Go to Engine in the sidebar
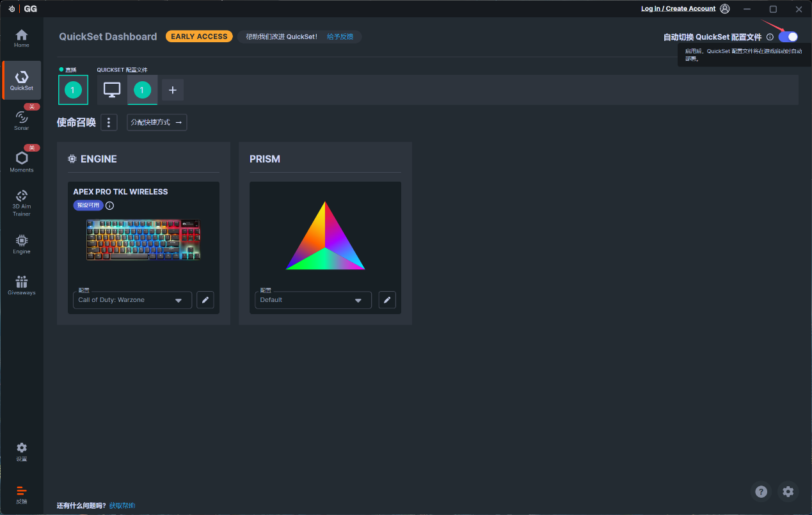 [x=22, y=244]
